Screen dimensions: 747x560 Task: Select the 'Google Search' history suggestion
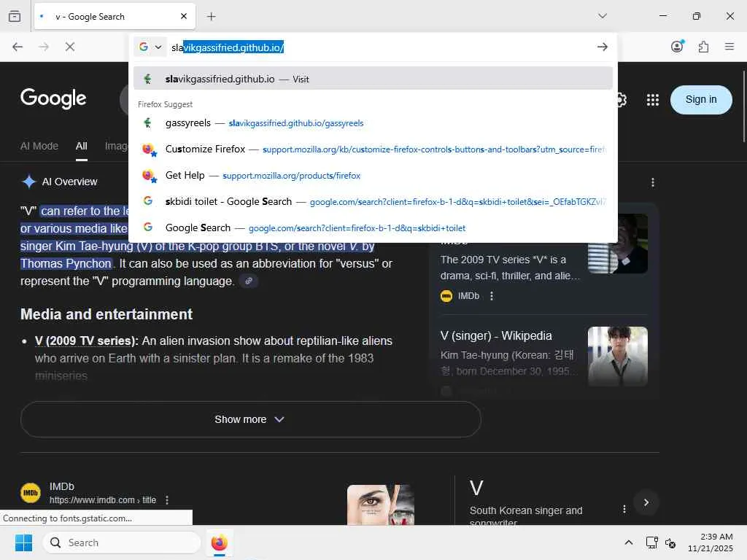click(x=373, y=227)
